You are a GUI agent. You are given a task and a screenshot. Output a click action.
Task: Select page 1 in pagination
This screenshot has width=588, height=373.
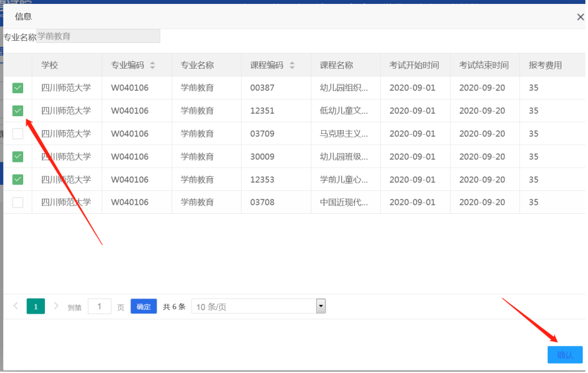[36, 306]
